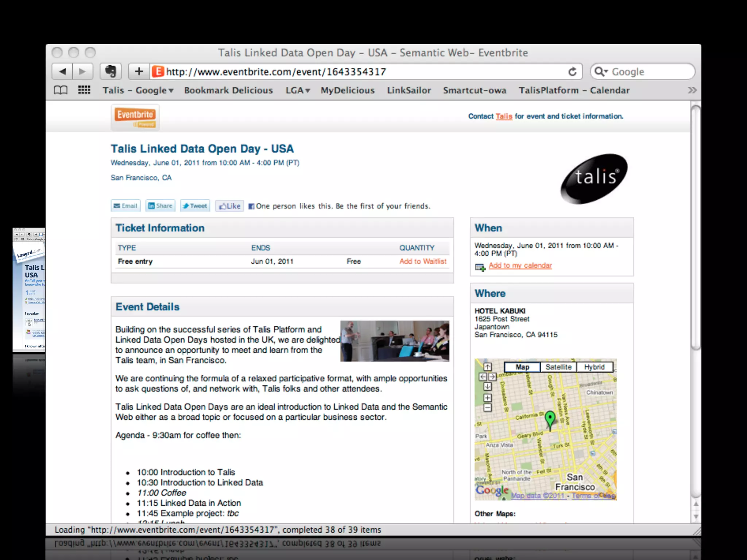Expand the LGA bookmarks folder
This screenshot has width=747, height=560.
tap(298, 90)
